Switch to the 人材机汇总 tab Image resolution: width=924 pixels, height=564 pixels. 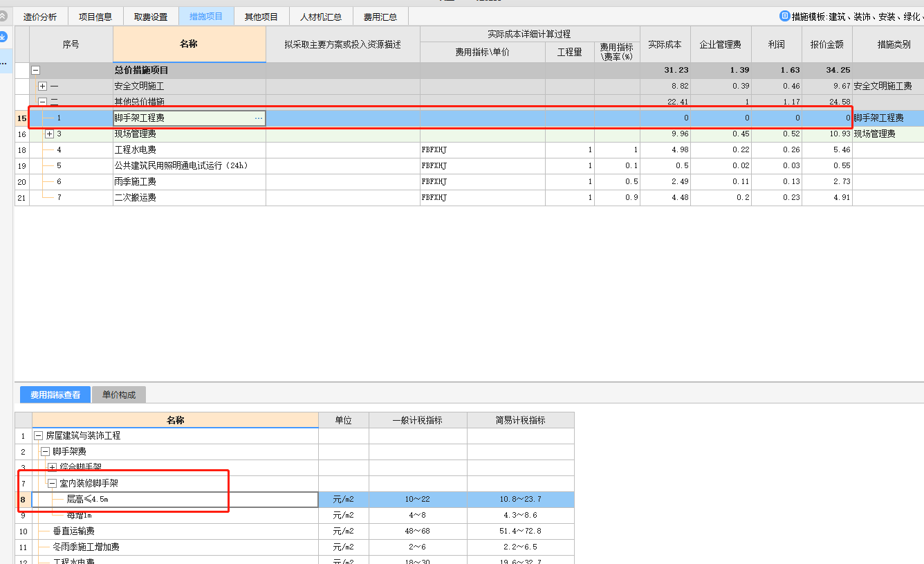321,17
